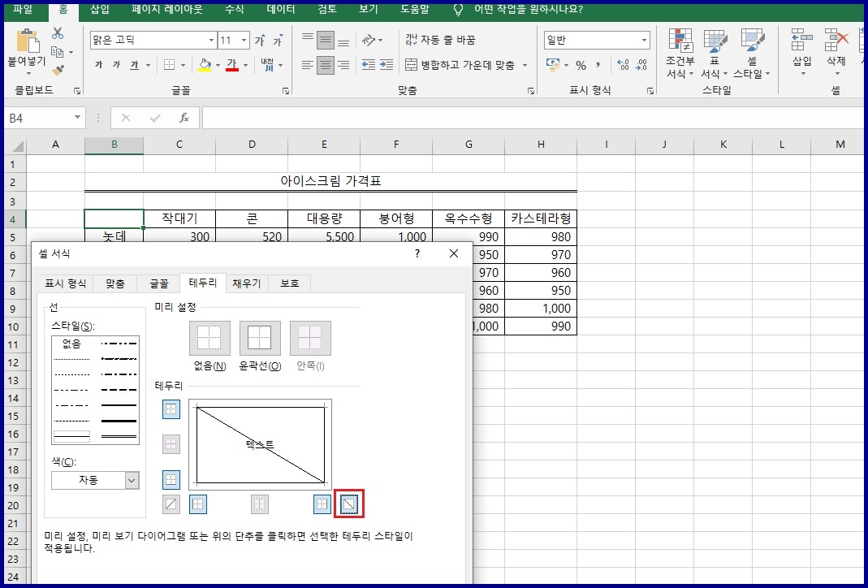Image resolution: width=868 pixels, height=588 pixels.
Task: Select the 없음 border preset
Action: point(209,336)
